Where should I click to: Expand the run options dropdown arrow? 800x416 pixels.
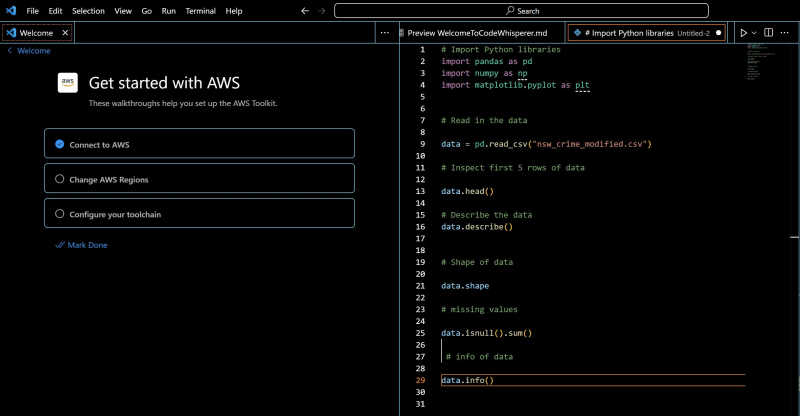coord(754,33)
